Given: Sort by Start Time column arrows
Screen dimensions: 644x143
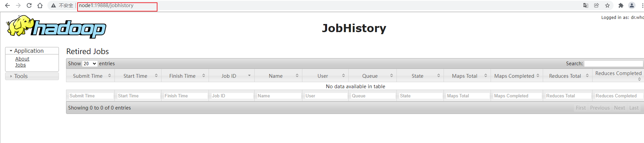Looking at the screenshot, I should tap(156, 76).
